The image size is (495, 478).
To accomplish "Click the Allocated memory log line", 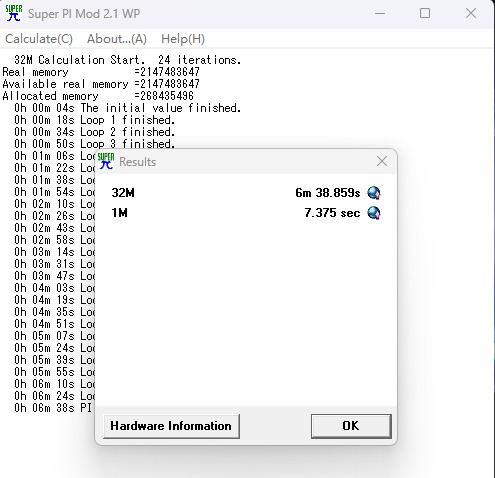I will pyautogui.click(x=98, y=96).
